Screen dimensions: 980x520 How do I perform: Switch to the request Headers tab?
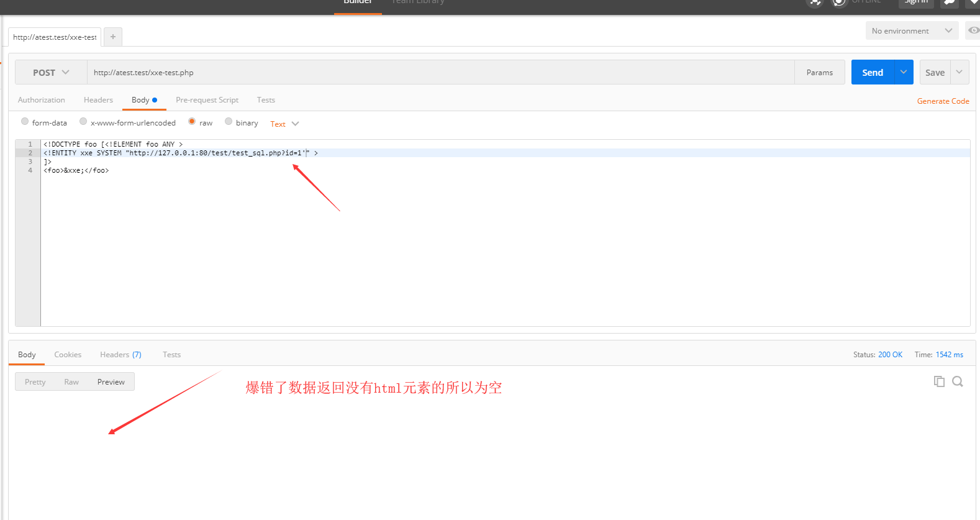pyautogui.click(x=99, y=100)
